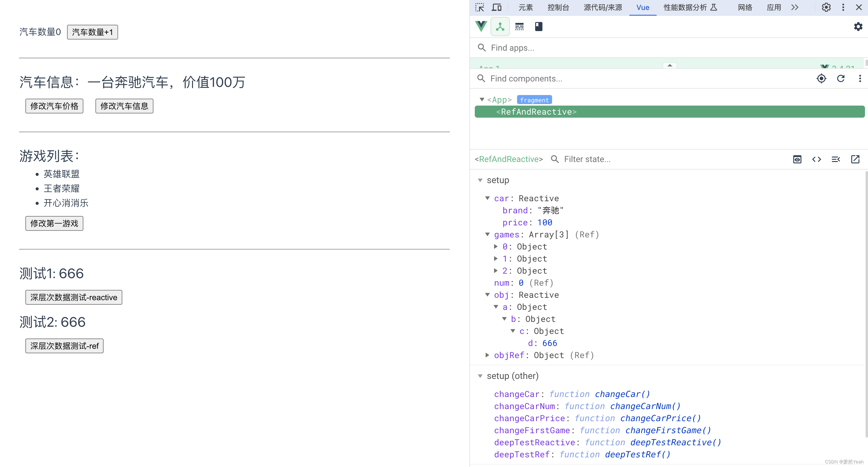Image resolution: width=868 pixels, height=467 pixels.
Task: Open the Custom inspector bookmark icon
Action: [x=538, y=27]
